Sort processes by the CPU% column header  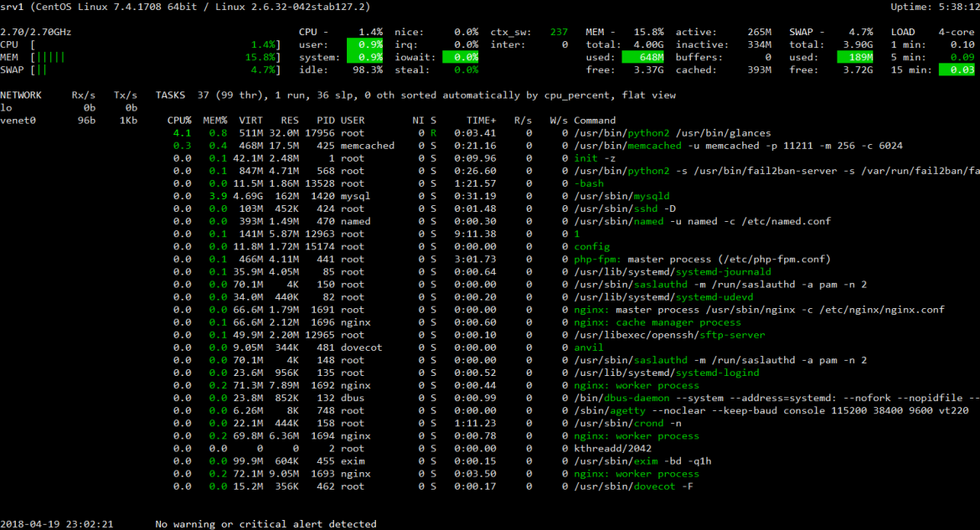pos(179,120)
